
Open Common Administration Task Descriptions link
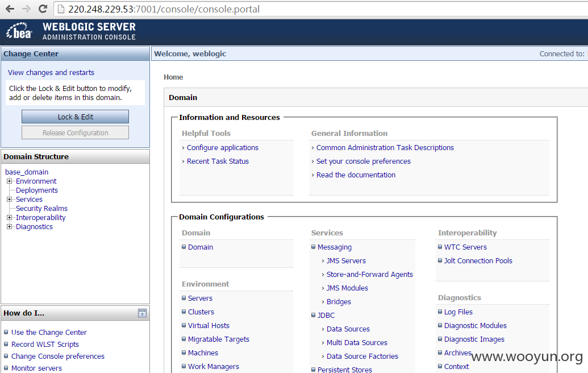tap(385, 147)
